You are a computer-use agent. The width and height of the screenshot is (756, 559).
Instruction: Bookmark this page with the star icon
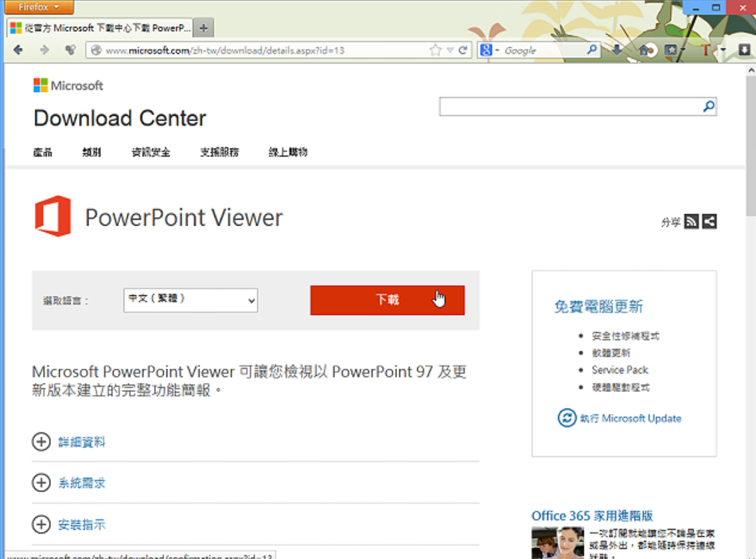point(435,50)
